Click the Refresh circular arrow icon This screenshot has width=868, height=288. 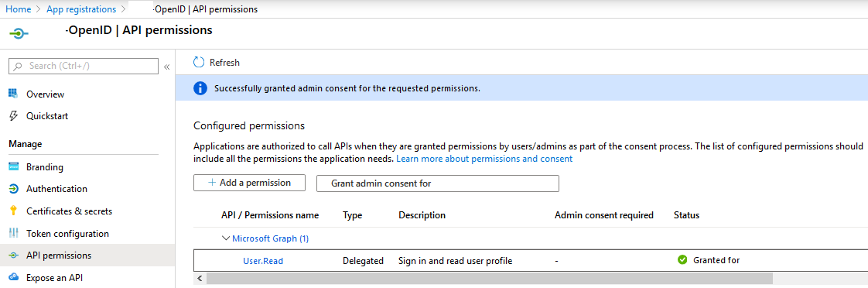coord(199,63)
